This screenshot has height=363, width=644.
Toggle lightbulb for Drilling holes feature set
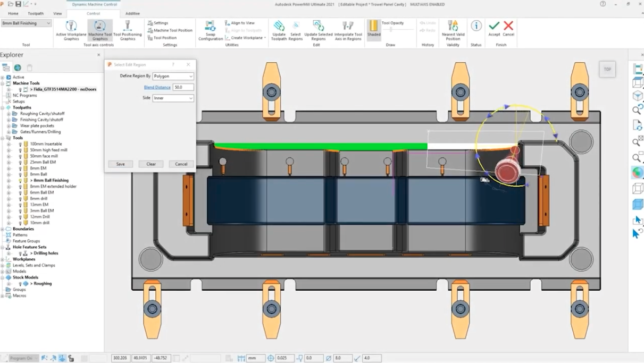coord(20,254)
